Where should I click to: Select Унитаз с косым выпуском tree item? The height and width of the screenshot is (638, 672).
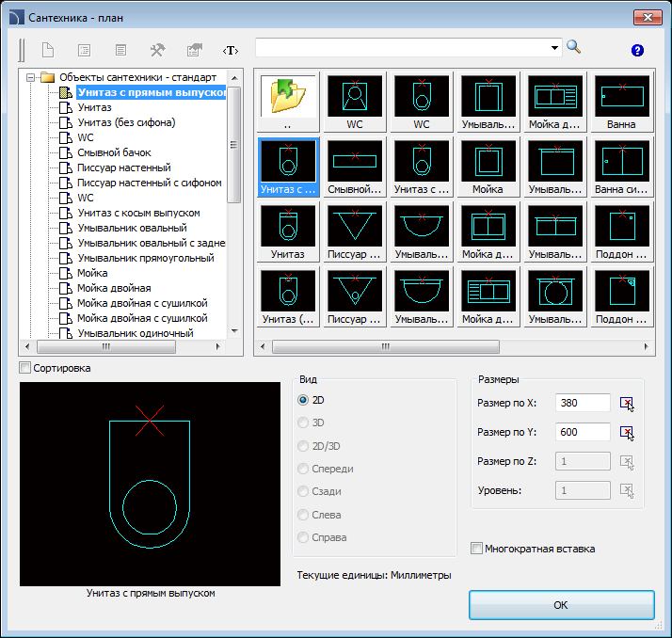point(138,213)
